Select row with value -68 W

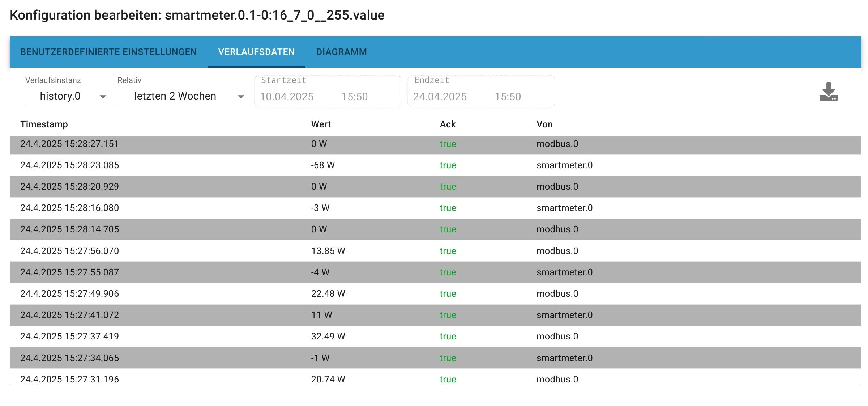click(323, 165)
